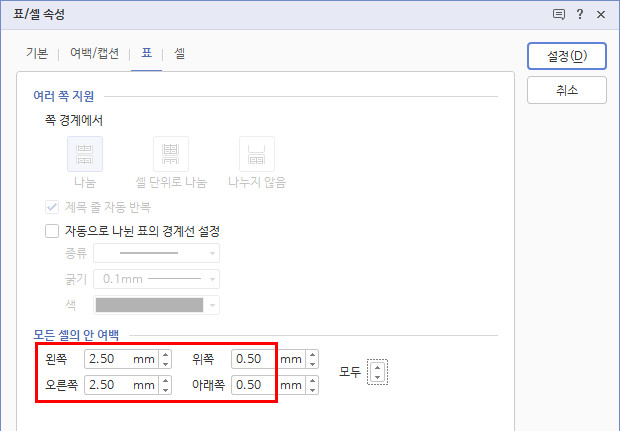
Task: Click the 설정(D) button
Action: tap(567, 56)
